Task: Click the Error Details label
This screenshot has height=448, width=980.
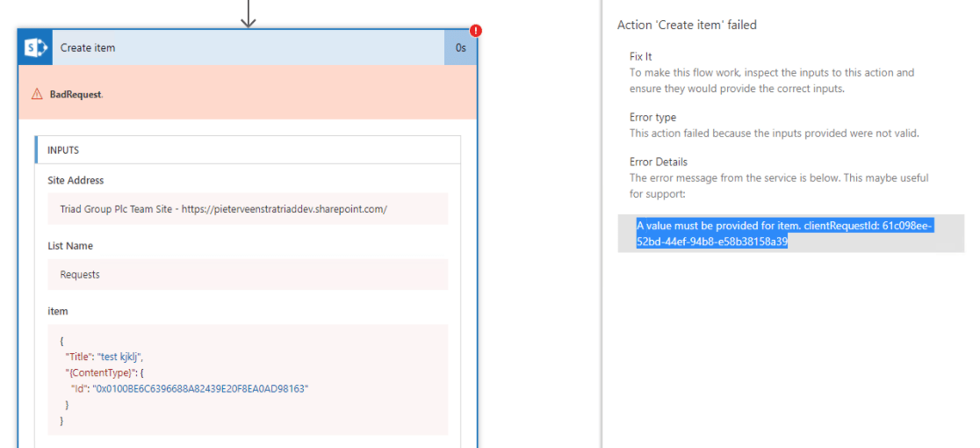Action: click(658, 162)
